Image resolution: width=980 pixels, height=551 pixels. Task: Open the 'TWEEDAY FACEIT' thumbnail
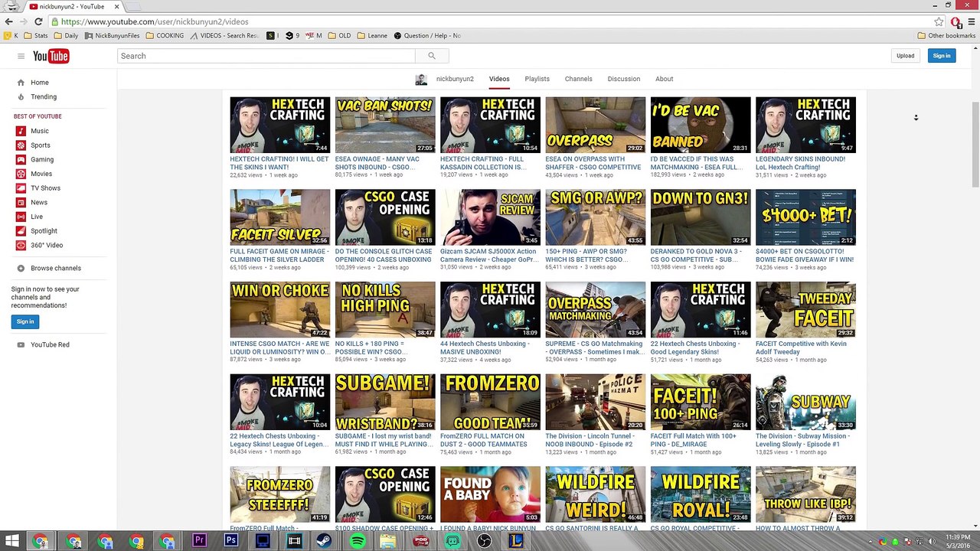click(805, 310)
